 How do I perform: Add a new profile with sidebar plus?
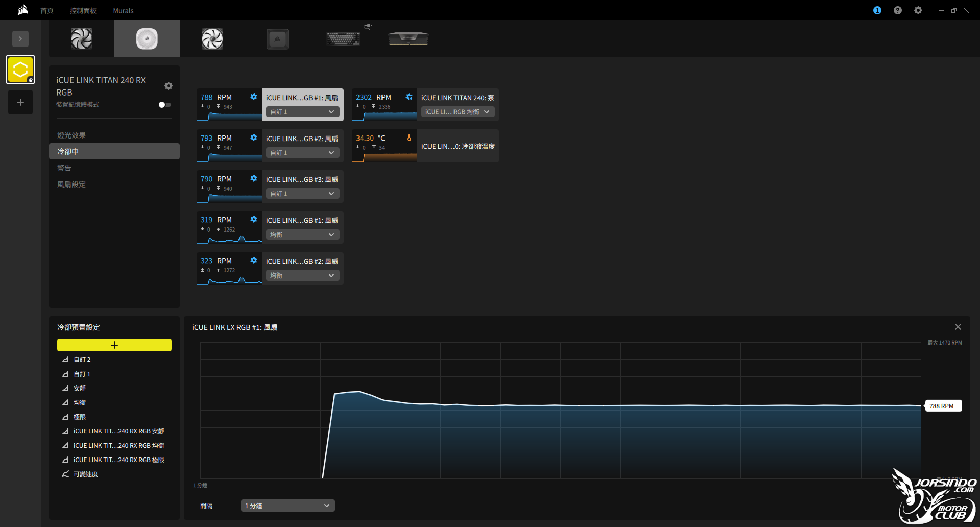click(20, 102)
